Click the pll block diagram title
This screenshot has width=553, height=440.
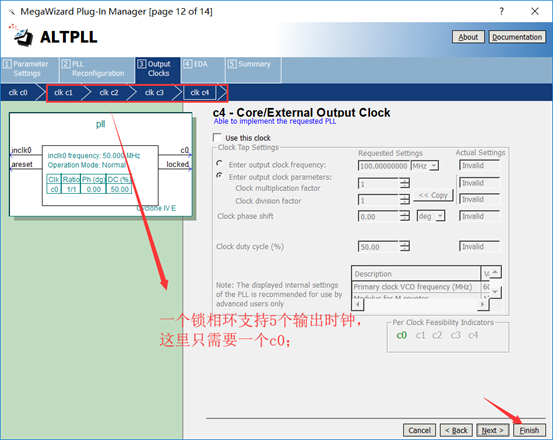(x=101, y=124)
